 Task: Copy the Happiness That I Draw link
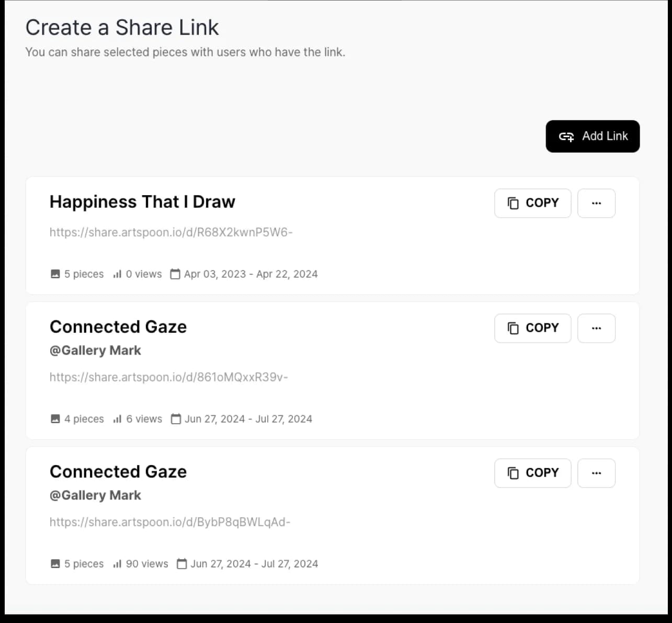(532, 203)
